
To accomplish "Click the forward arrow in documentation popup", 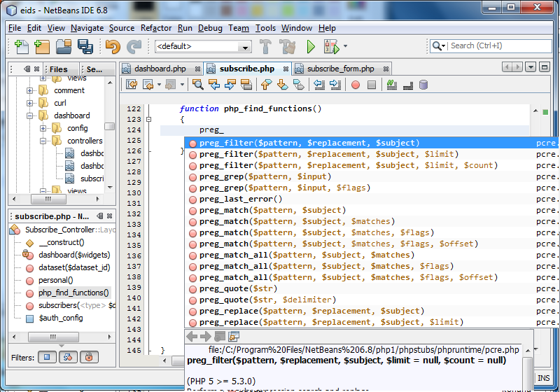I will click(205, 336).
